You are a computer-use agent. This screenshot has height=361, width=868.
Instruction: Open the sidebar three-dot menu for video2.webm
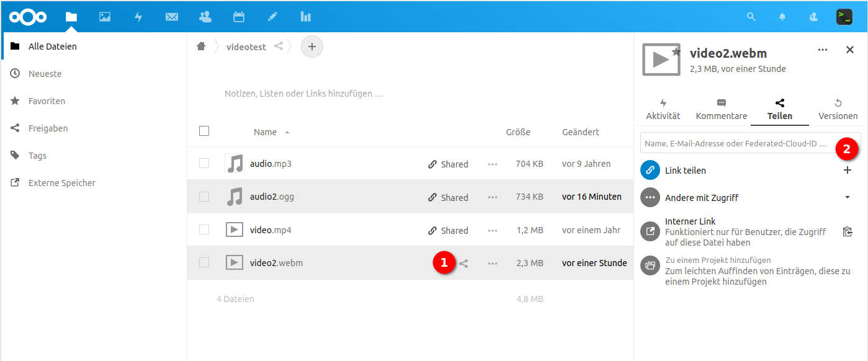[x=823, y=50]
